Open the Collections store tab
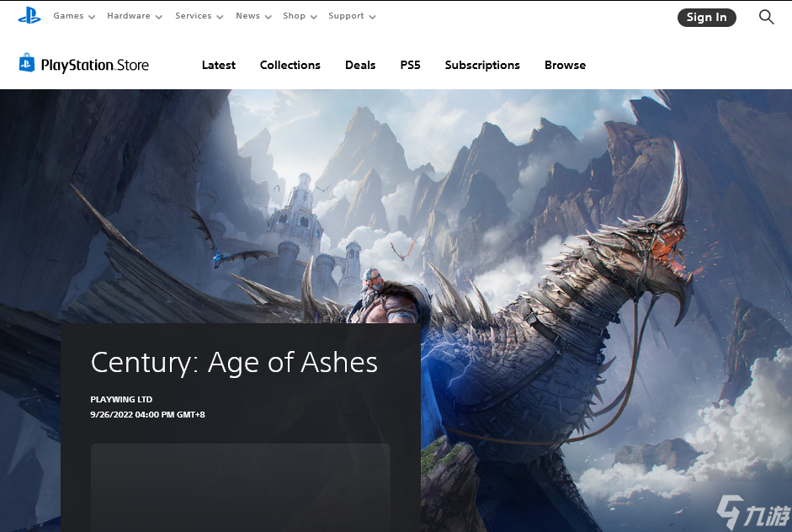Image resolution: width=792 pixels, height=532 pixels. tap(290, 65)
